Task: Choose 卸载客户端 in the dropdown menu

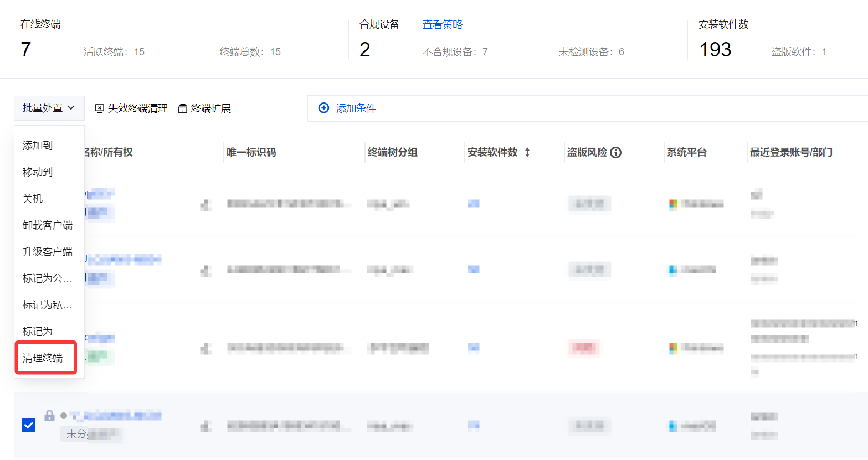Action: pos(48,225)
